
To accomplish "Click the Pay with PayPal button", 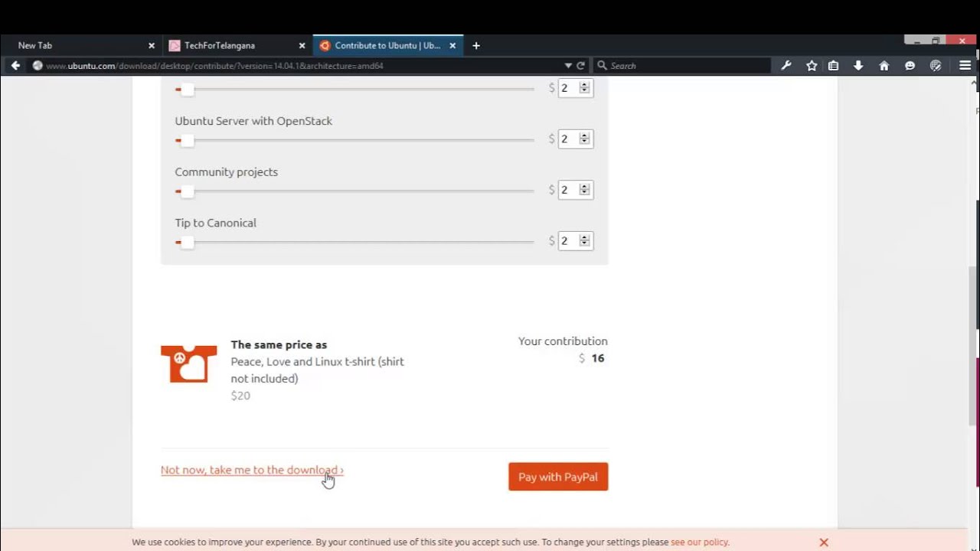I will click(558, 477).
